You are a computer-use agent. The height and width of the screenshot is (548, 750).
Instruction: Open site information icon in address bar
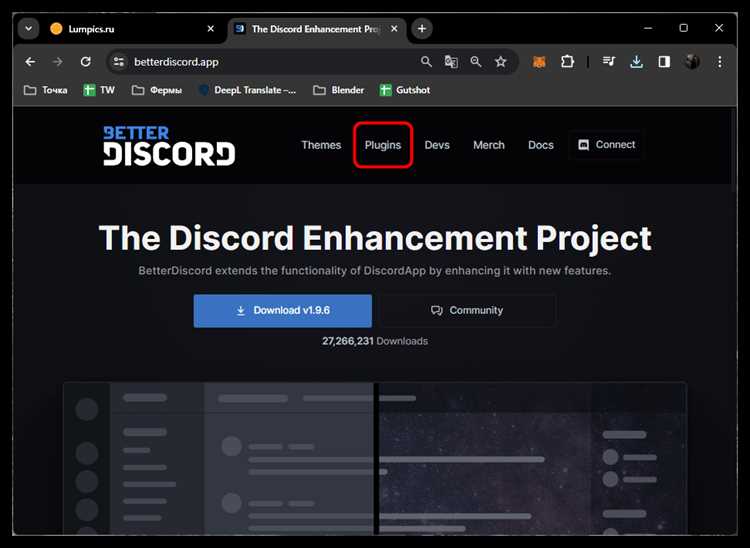click(x=119, y=62)
